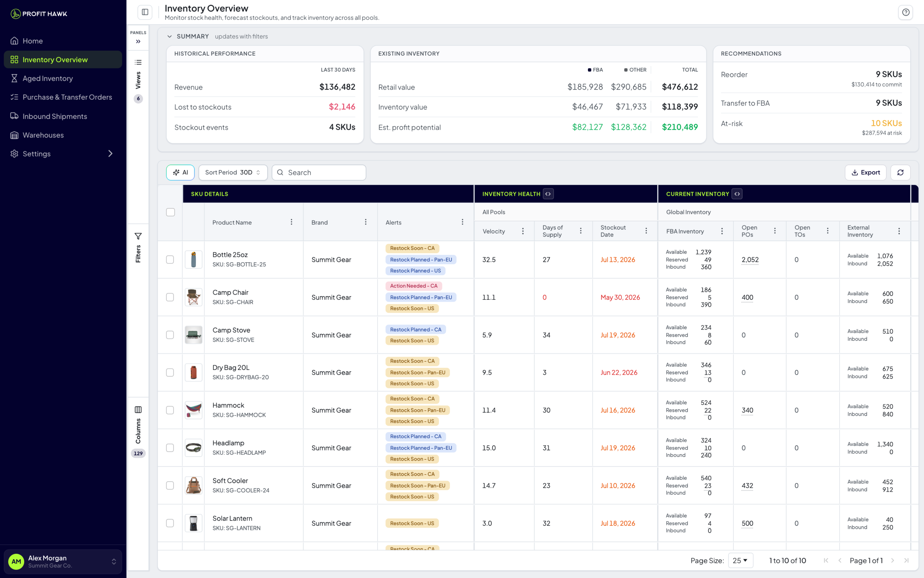Go to Home in sidebar
The height and width of the screenshot is (578, 924).
point(63,41)
